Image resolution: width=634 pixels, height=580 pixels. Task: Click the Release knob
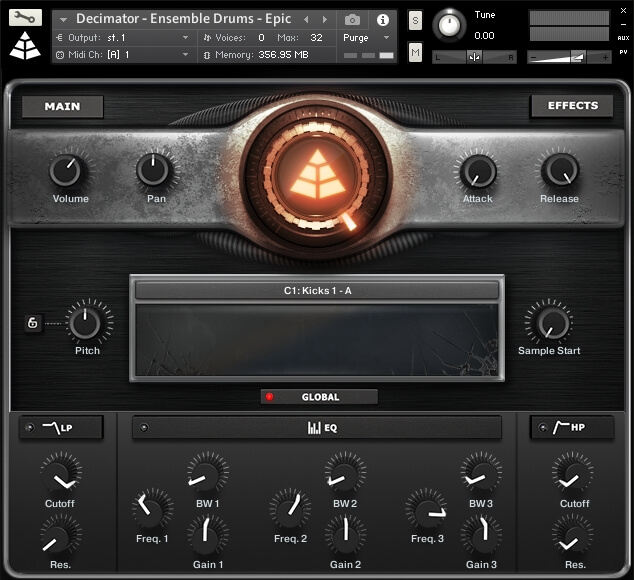(560, 171)
